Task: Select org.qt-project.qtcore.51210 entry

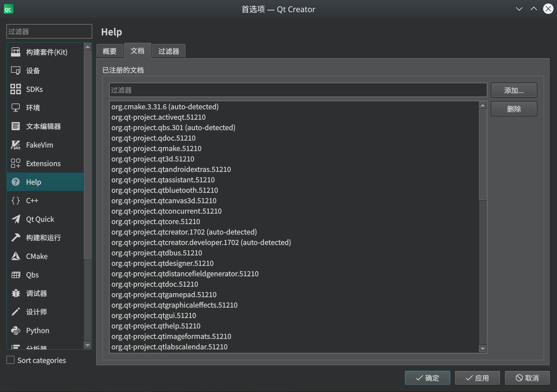Action: pos(156,222)
